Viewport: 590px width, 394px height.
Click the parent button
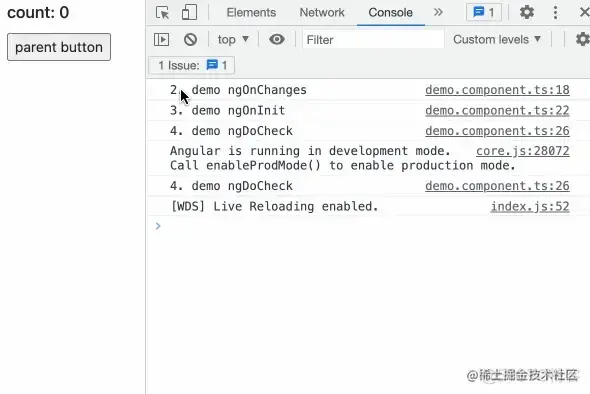59,47
